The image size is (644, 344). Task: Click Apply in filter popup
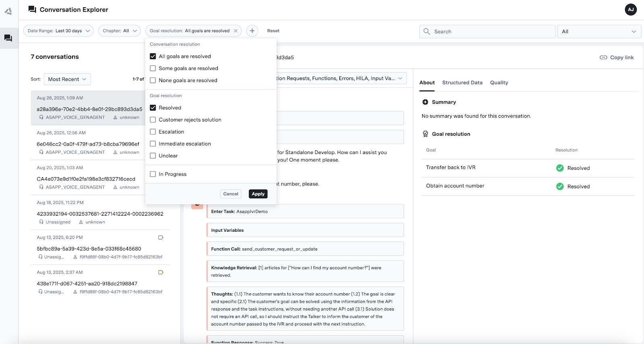258,194
